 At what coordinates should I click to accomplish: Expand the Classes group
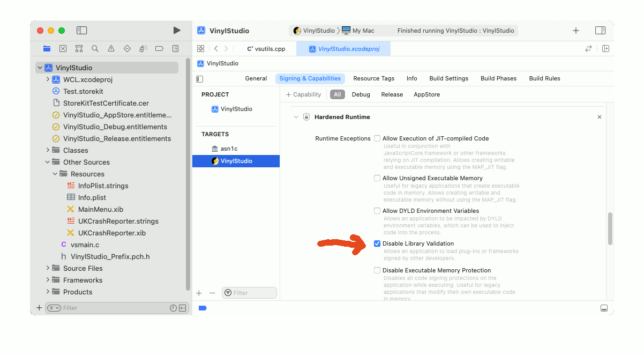48,150
